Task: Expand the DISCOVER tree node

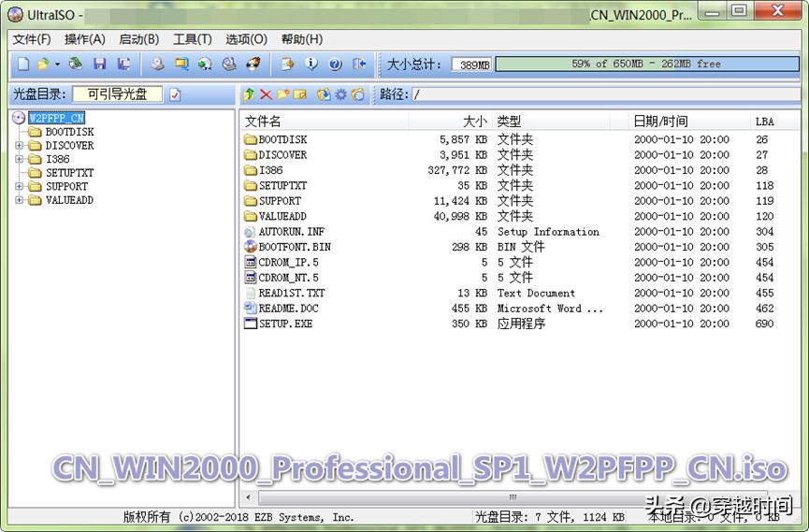Action: (x=19, y=146)
